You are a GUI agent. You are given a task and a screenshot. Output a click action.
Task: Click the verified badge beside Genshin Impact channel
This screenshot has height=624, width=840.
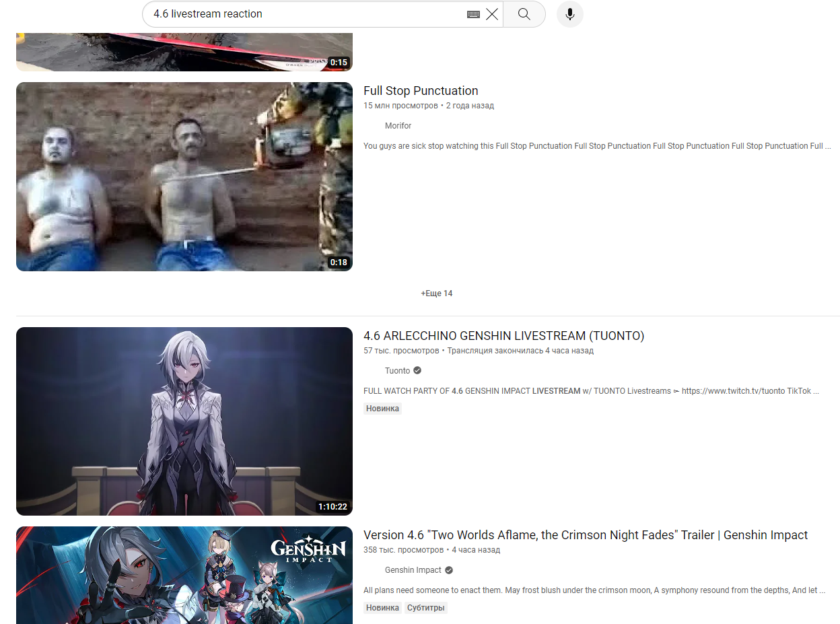(x=449, y=570)
